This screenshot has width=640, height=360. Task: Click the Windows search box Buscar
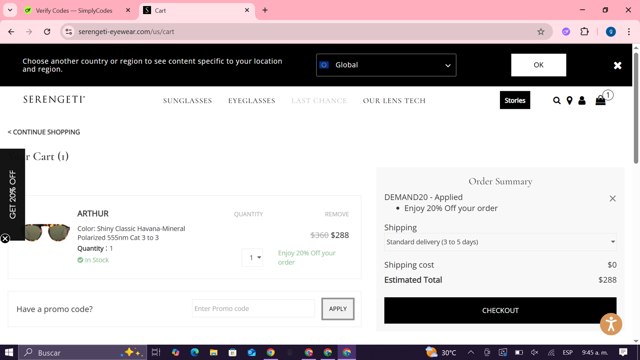point(82,352)
